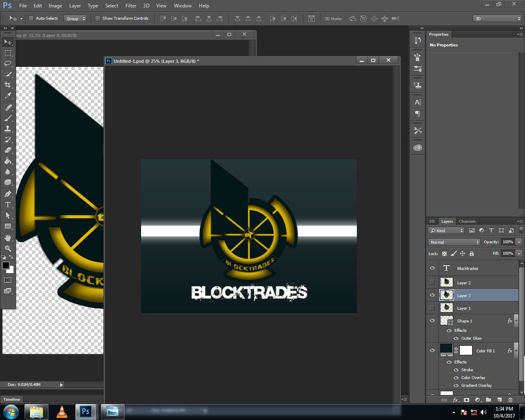Open VLC from the taskbar
Viewport: 525px width, 420px height.
62,412
